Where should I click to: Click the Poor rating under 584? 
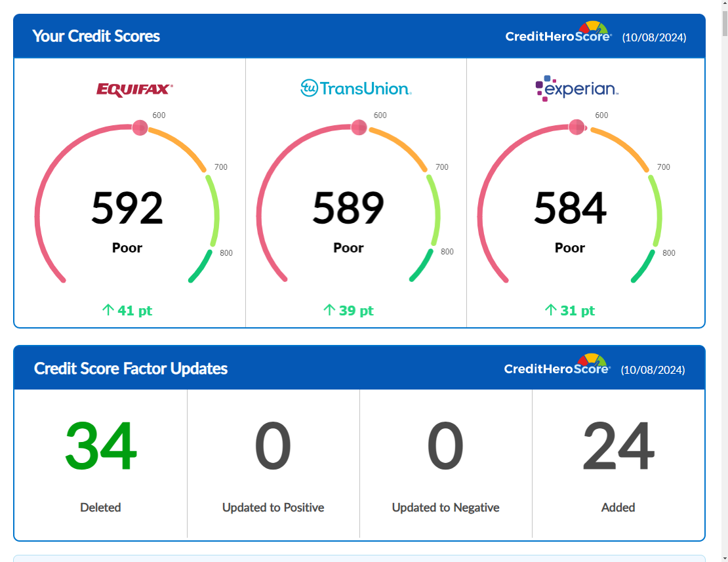[x=570, y=248]
